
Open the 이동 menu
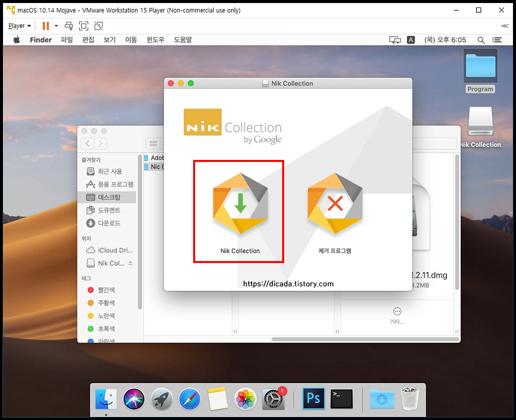131,40
